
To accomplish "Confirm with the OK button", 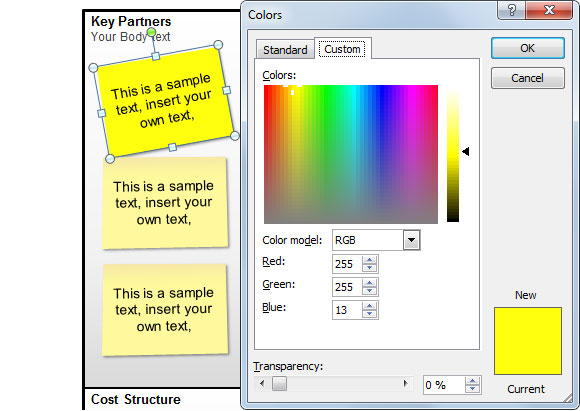I will [527, 48].
